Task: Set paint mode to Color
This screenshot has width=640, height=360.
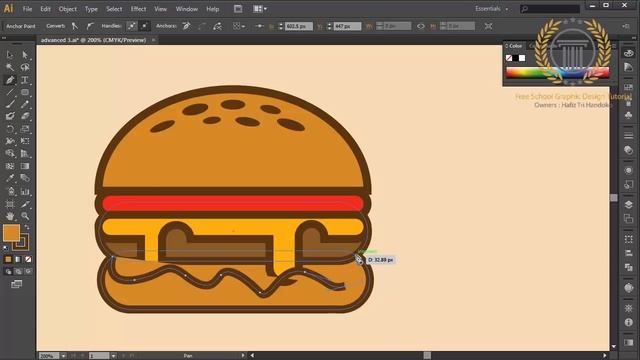Action: click(8, 259)
